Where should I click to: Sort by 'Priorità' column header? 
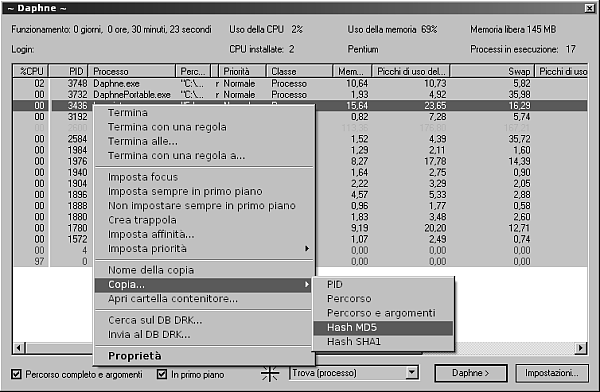coord(242,71)
